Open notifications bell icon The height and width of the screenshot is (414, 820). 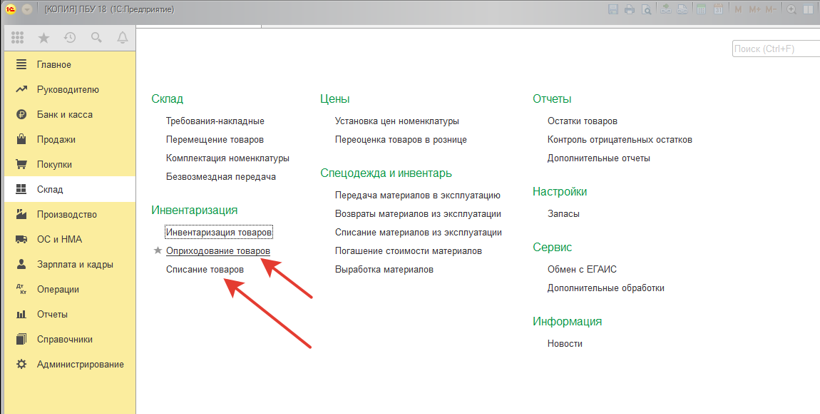(123, 38)
